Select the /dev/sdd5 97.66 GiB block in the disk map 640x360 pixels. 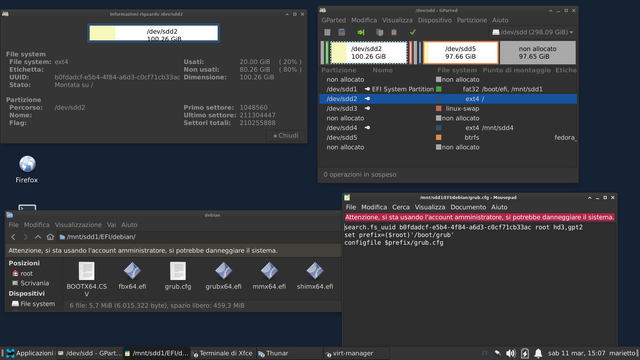(x=460, y=52)
